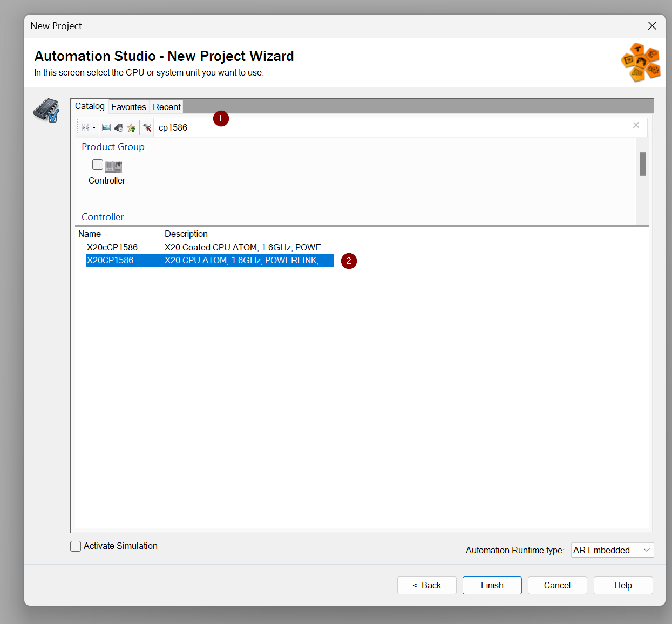The image size is (672, 624).
Task: Click the Controller module thumbnail icon
Action: tap(113, 167)
